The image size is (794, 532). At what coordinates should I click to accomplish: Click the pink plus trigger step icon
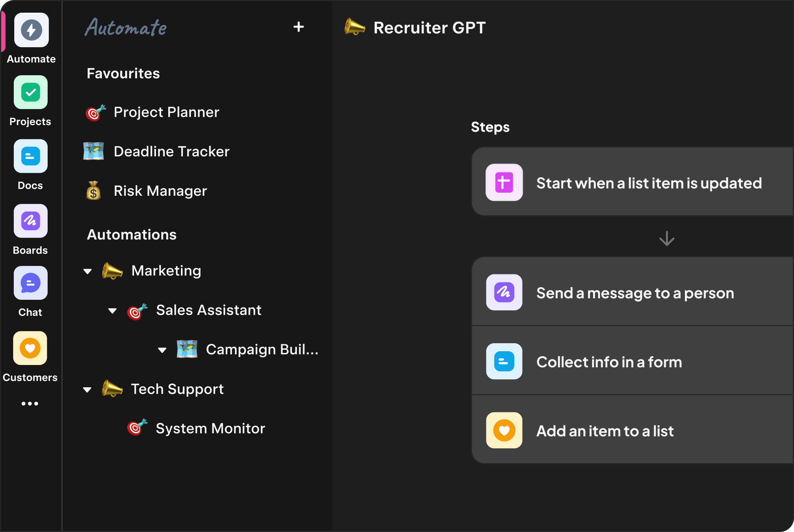click(x=504, y=182)
